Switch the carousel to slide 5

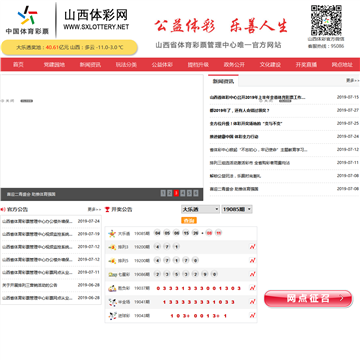[189, 193]
